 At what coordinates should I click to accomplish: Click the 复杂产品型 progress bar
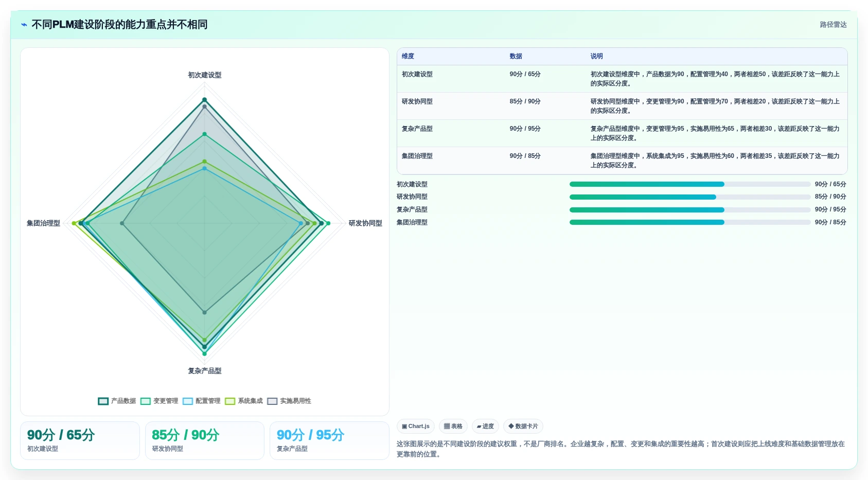pos(690,210)
